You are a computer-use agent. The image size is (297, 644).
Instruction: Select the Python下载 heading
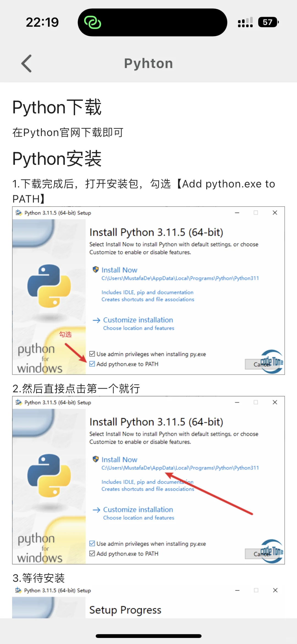[57, 107]
